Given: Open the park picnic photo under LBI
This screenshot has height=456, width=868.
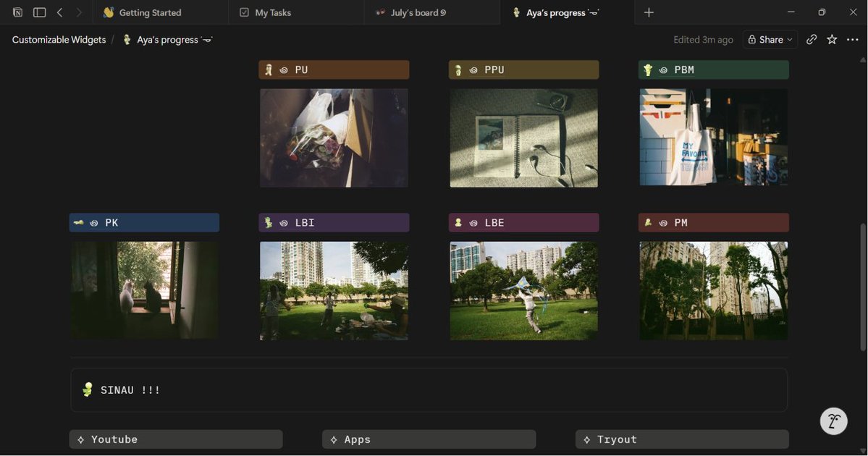Looking at the screenshot, I should click(334, 290).
